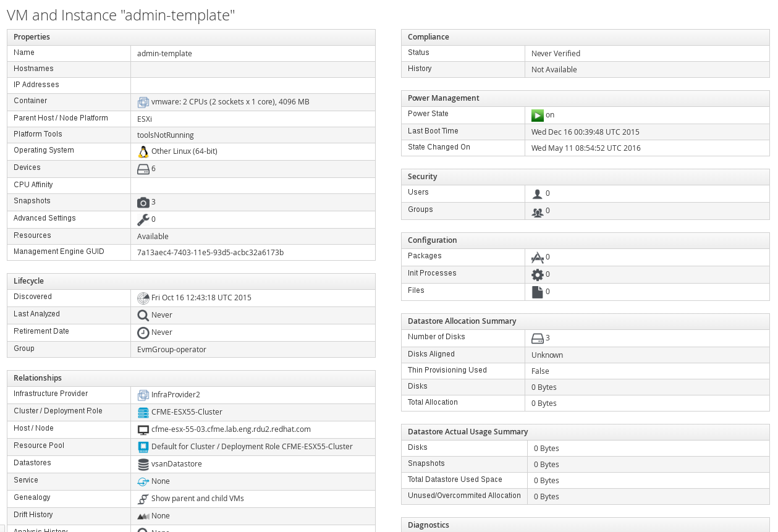Image resolution: width=778 pixels, height=532 pixels.
Task: Click the Discovered radar icon
Action: (x=143, y=298)
